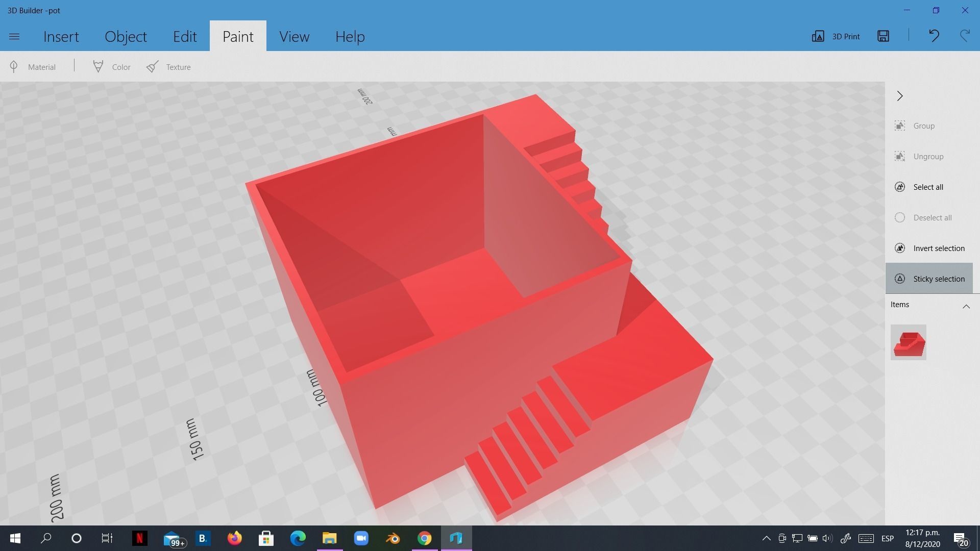The width and height of the screenshot is (980, 551).
Task: Redo the last undone action
Action: (x=965, y=36)
